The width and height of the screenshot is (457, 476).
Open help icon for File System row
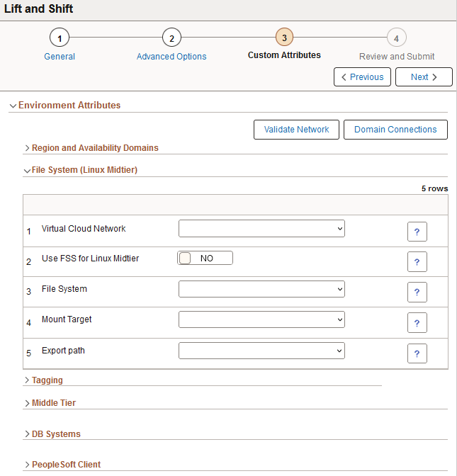point(417,292)
